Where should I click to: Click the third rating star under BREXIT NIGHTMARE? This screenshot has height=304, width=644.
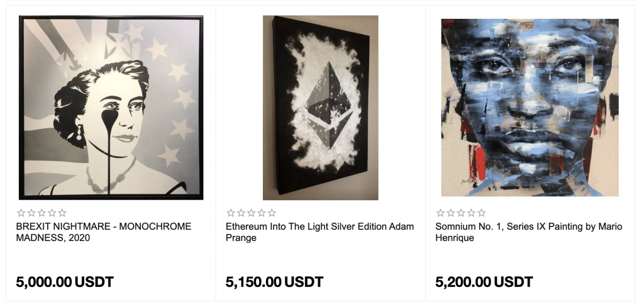point(42,213)
